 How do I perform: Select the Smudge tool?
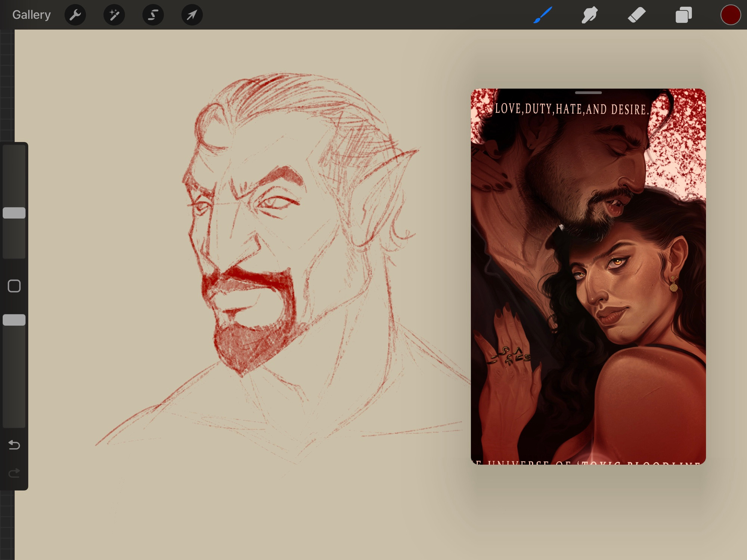[589, 15]
